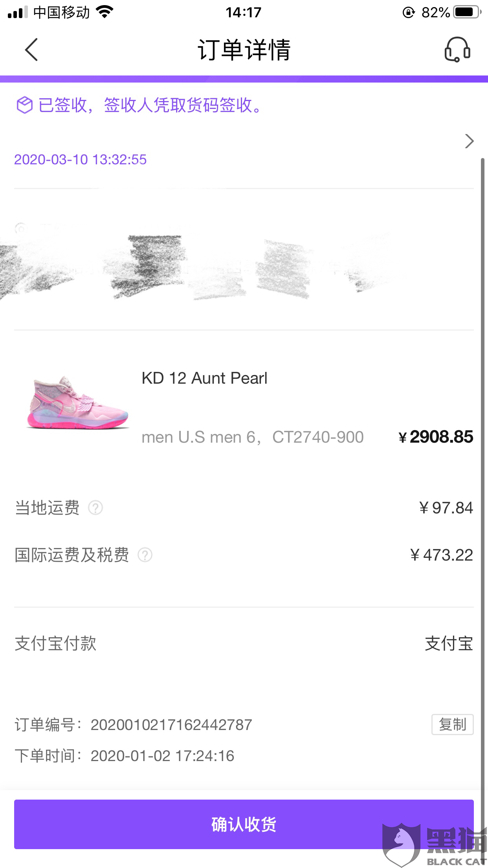Image resolution: width=488 pixels, height=868 pixels.
Task: Tap 复制 to copy order number
Action: click(x=452, y=724)
